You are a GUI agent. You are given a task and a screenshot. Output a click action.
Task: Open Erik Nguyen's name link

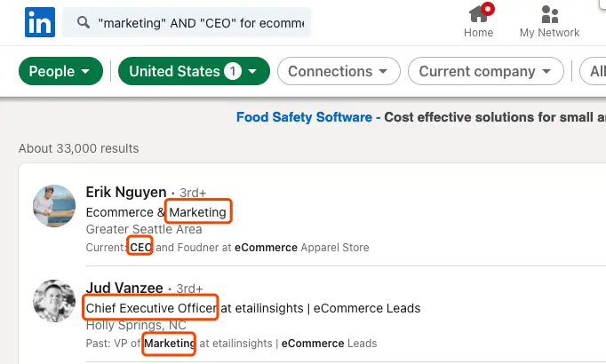(x=126, y=192)
